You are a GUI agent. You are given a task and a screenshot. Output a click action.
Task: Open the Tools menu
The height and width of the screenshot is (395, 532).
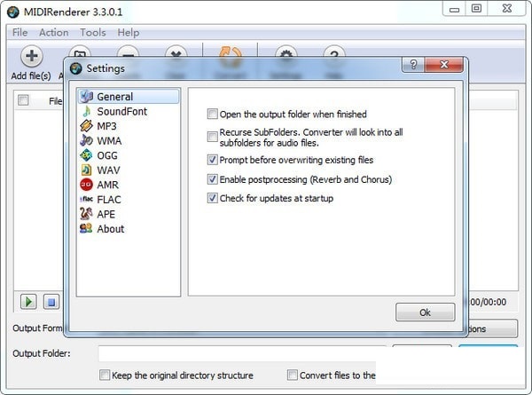[92, 33]
